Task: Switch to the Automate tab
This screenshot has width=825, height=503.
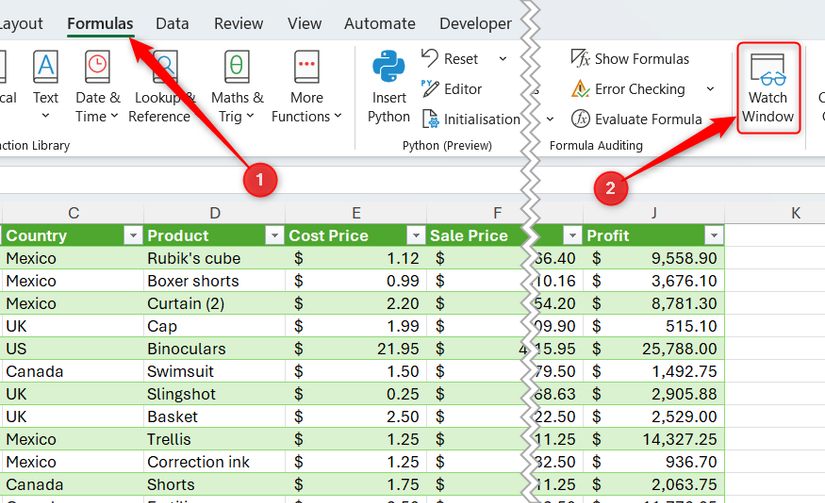Action: click(x=379, y=24)
